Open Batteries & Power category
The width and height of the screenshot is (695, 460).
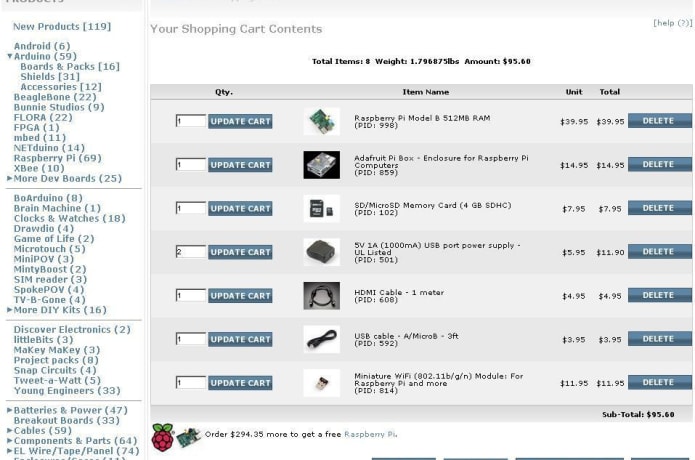[70, 410]
